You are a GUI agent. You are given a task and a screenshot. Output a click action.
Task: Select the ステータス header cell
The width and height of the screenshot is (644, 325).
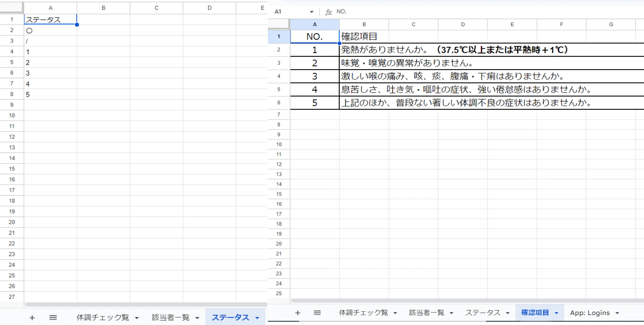(x=51, y=20)
